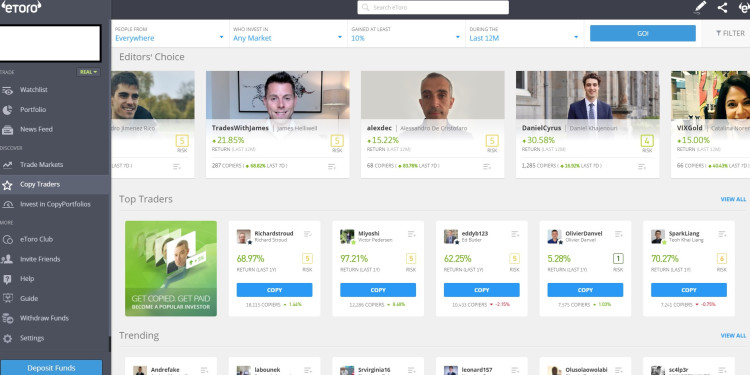Screen dimensions: 750x375
Task: Click the News Feed icon in sidebar
Action: [x=7, y=130]
